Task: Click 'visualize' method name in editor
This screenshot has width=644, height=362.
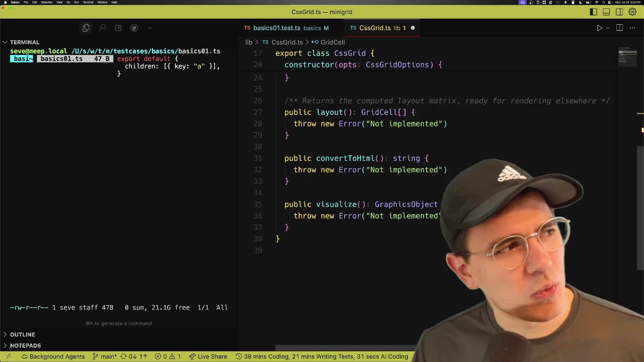Action: (x=336, y=204)
